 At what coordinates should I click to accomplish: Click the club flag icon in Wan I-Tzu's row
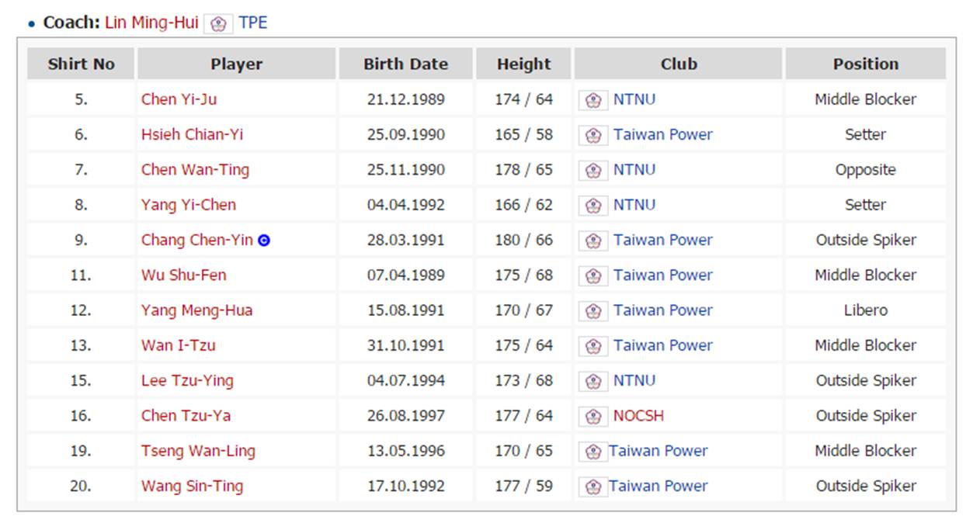pos(593,346)
